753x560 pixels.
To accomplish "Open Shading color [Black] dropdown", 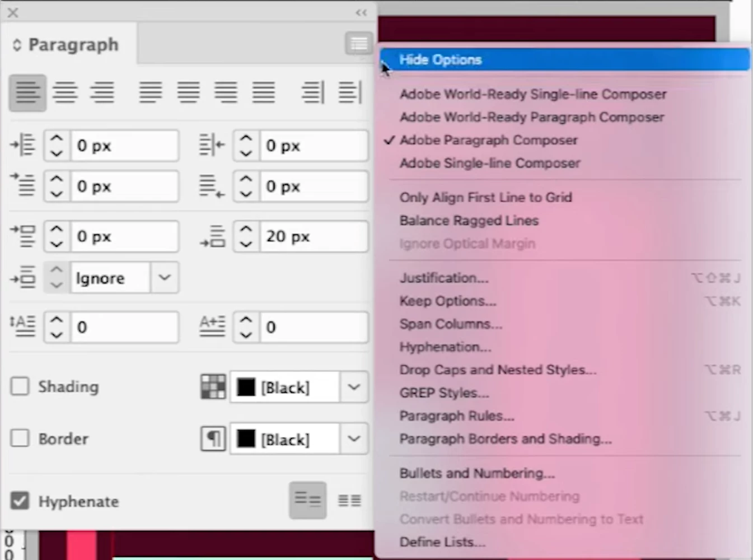I will (354, 386).
